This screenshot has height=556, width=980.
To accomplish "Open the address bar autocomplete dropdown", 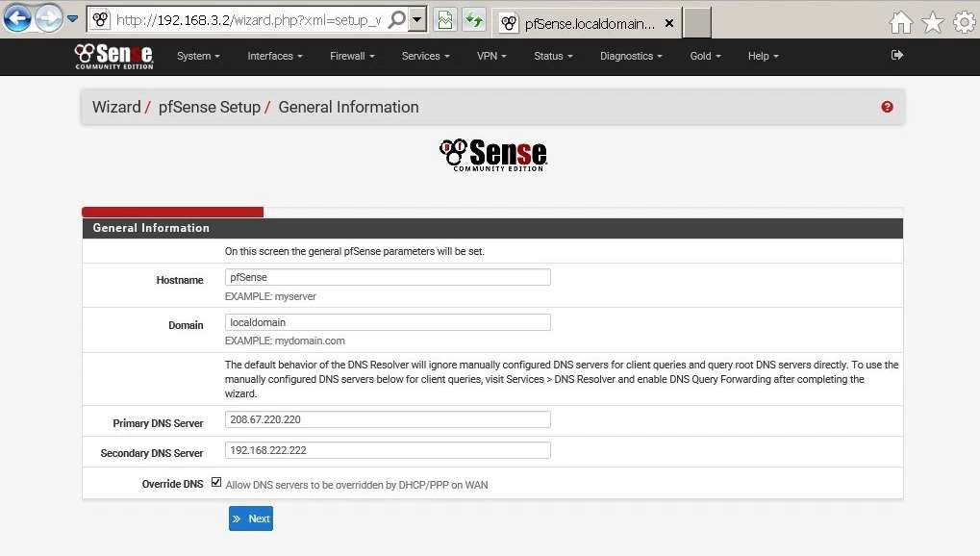I will 416,20.
